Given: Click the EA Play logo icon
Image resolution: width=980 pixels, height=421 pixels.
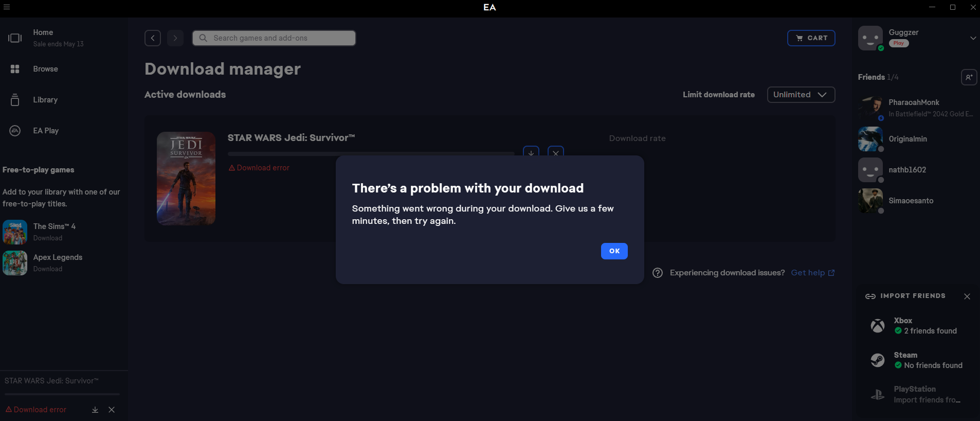Looking at the screenshot, I should point(15,131).
